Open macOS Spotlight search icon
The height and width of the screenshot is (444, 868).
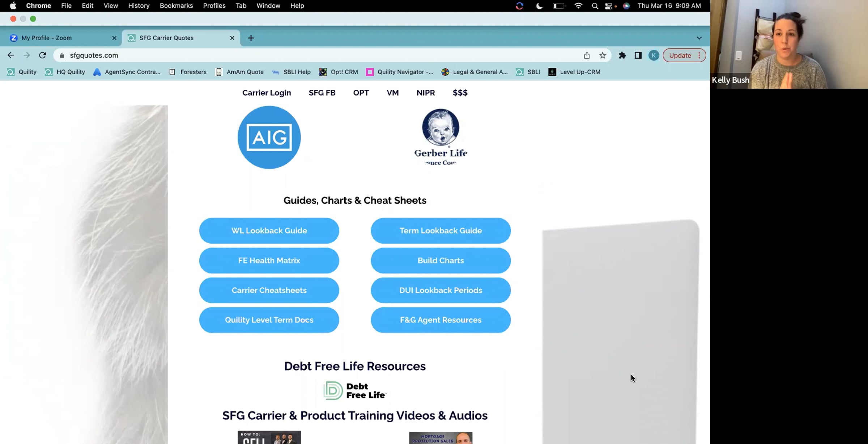pyautogui.click(x=595, y=6)
